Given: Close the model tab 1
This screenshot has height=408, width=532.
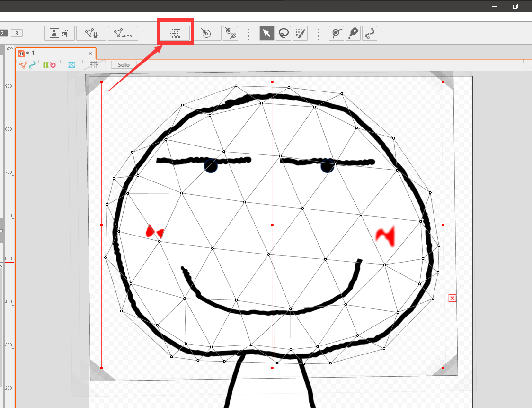Looking at the screenshot, I should tap(90, 54).
